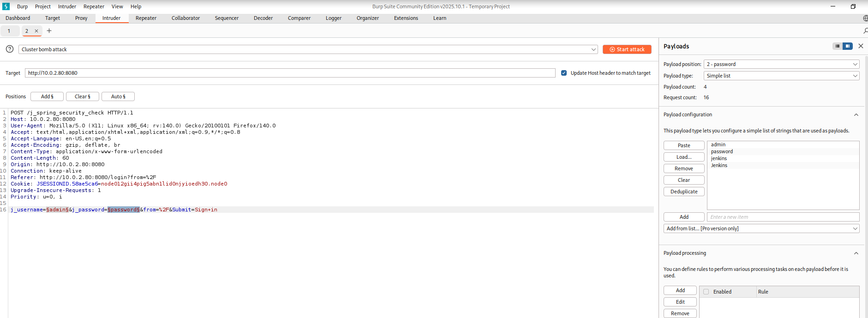Click the §admin§ payload marker in request
This screenshot has height=318, width=868.
pyautogui.click(x=57, y=210)
